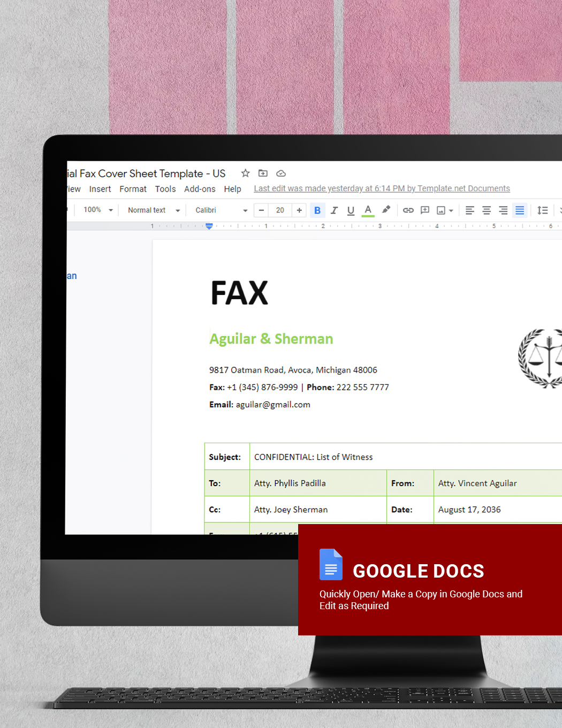Open the insert link tool
This screenshot has width=562, height=728.
tap(408, 210)
